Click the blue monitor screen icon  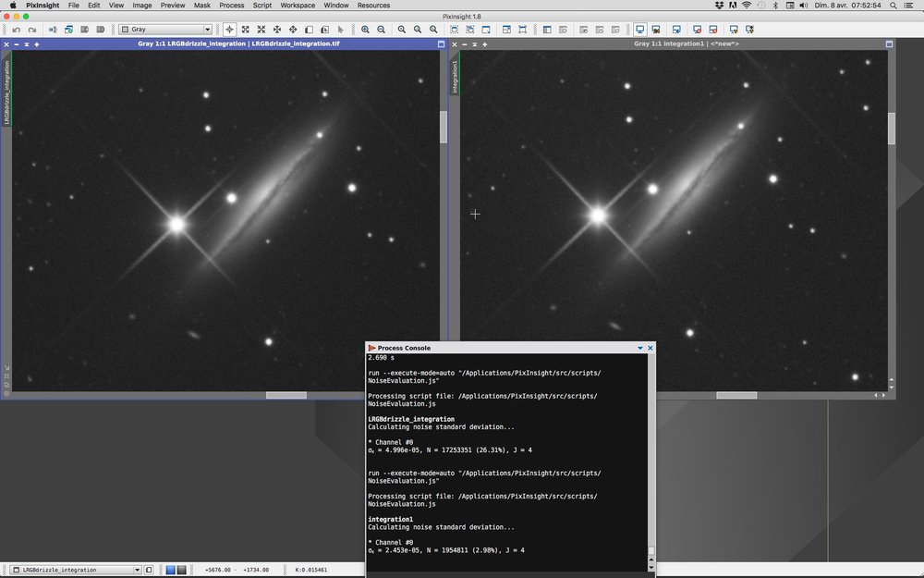tap(640, 30)
